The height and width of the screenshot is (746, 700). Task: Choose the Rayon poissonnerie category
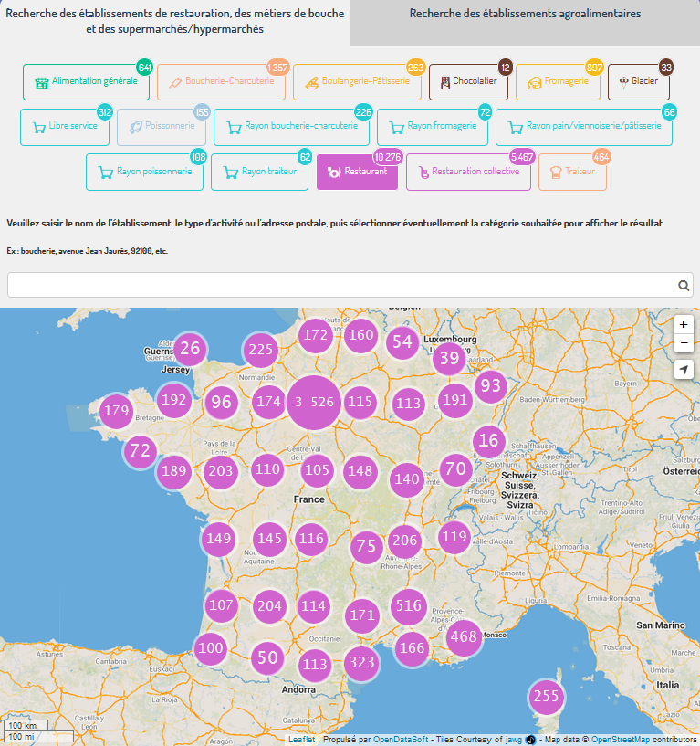point(144,173)
